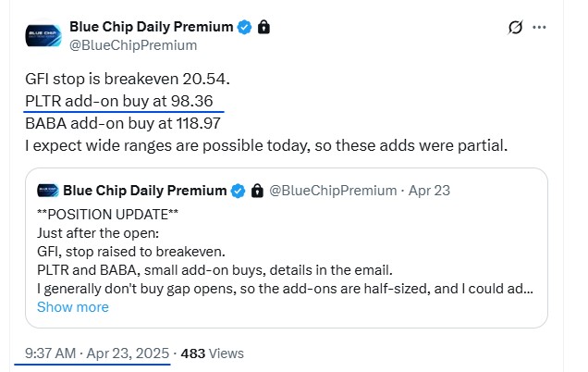Click the padlock protected icon in header
The width and height of the screenshot is (588, 372).
coord(264,27)
